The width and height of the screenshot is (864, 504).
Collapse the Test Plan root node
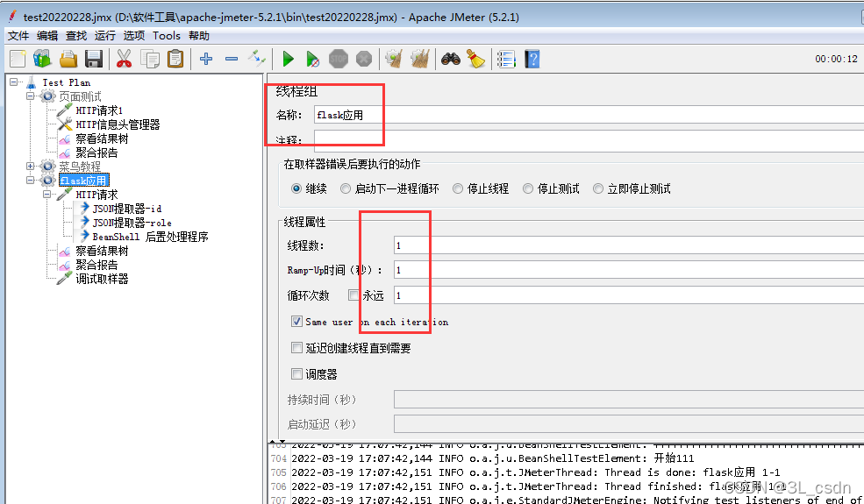click(14, 82)
